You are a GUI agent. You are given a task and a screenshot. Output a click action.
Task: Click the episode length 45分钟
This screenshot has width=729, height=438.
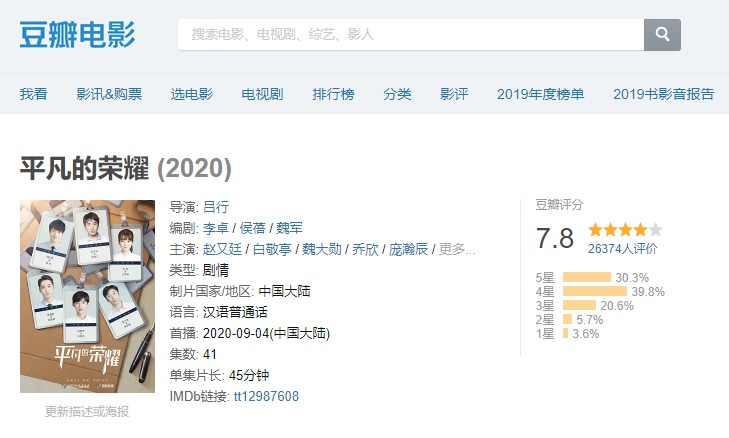249,375
